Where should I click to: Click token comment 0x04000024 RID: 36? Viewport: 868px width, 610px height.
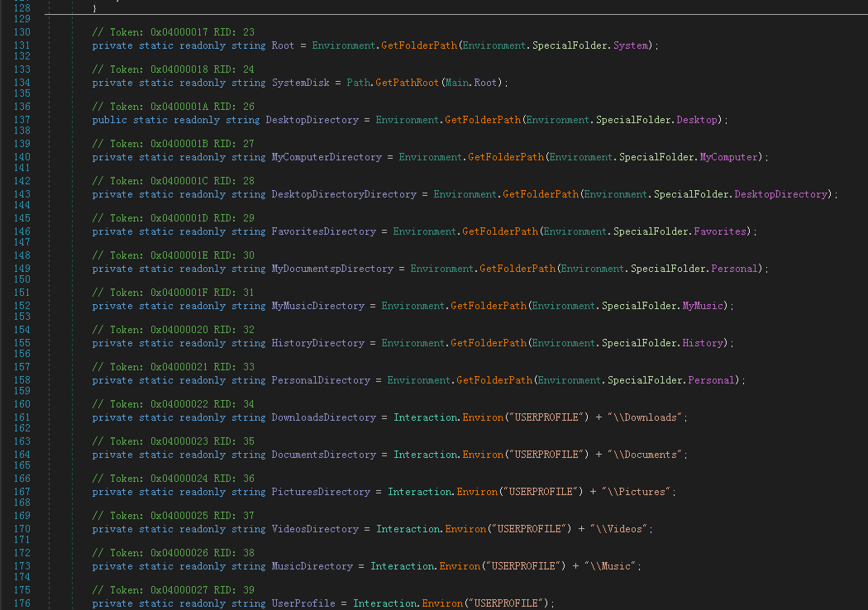pos(174,479)
